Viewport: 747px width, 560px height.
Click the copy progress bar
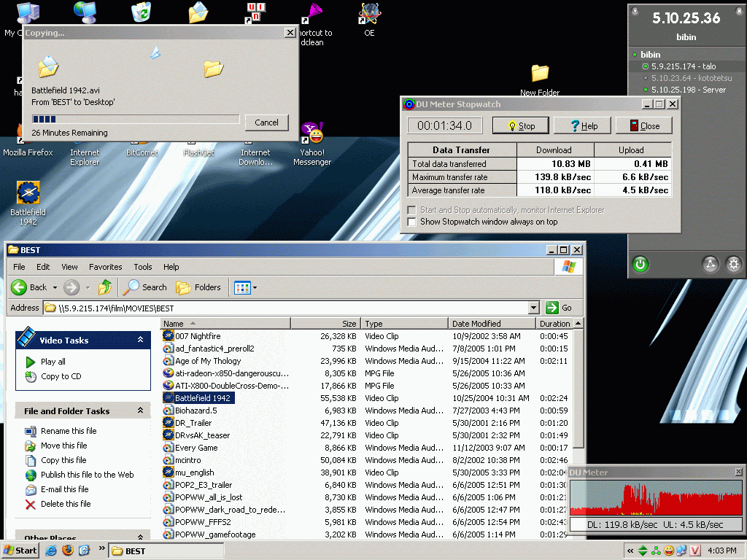pos(136,119)
